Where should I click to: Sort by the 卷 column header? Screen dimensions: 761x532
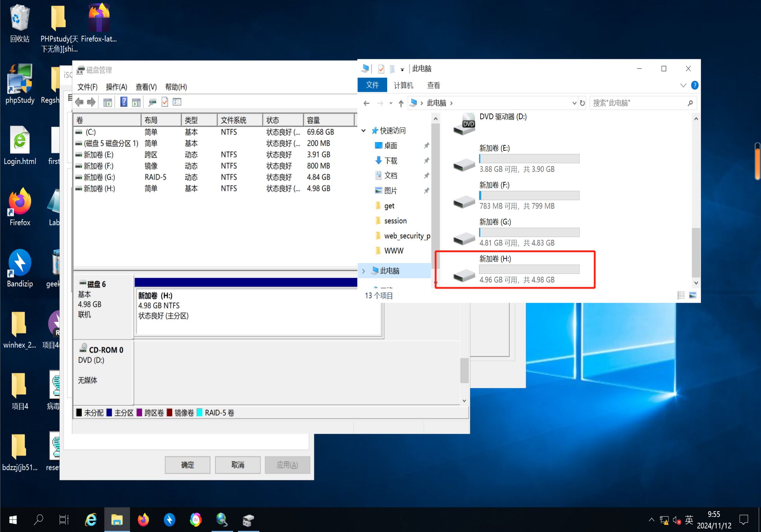(x=107, y=120)
